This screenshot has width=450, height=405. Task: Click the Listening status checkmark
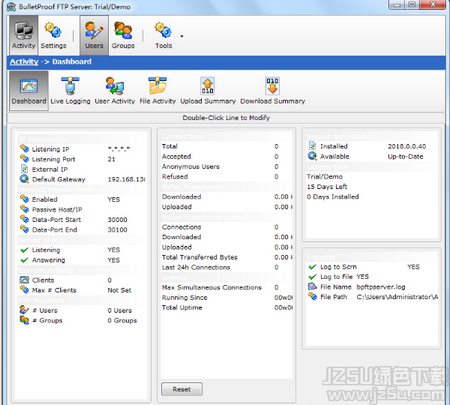pos(24,250)
